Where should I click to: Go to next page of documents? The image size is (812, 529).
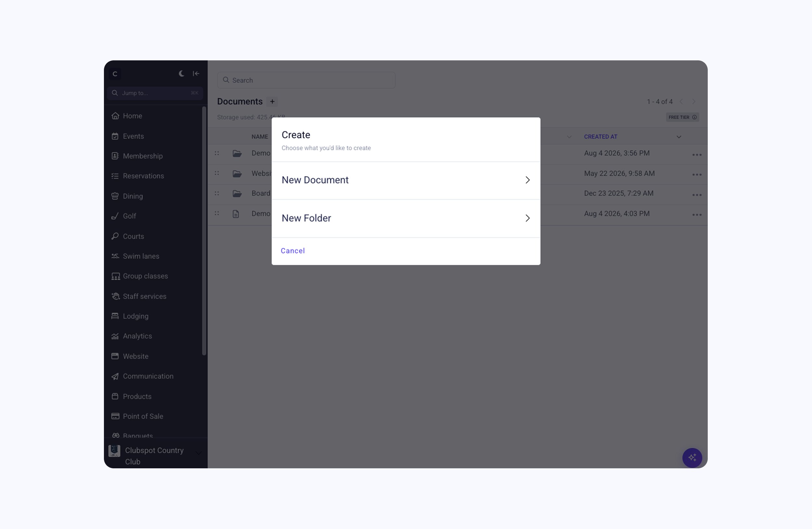(694, 102)
